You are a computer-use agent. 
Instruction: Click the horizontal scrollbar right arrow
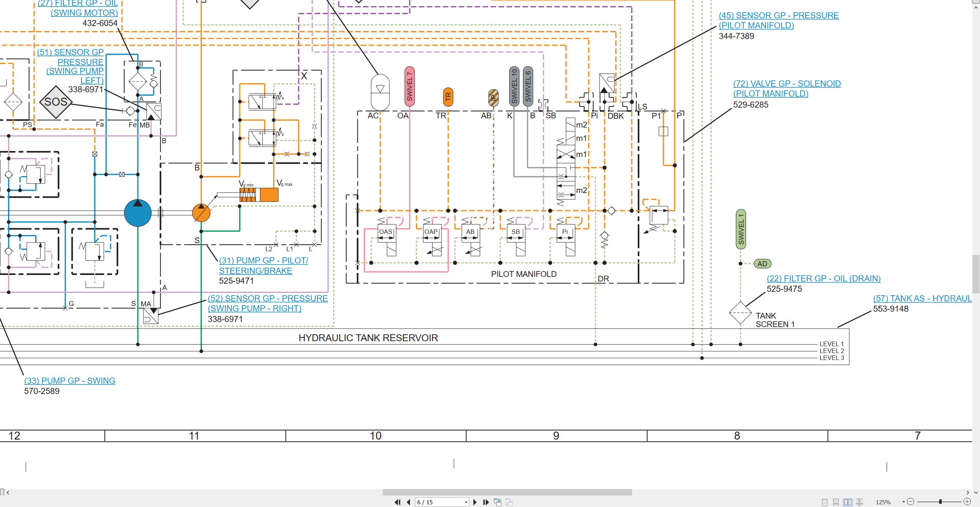click(x=968, y=492)
